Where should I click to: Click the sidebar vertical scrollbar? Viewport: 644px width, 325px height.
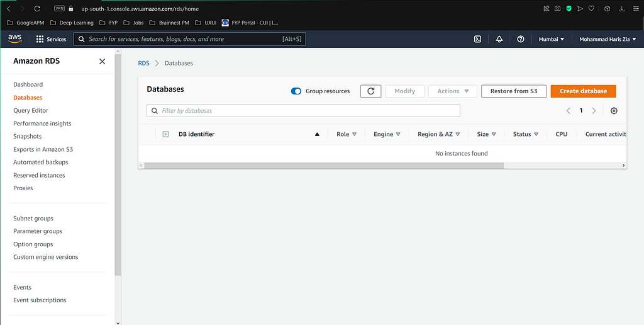(118, 164)
